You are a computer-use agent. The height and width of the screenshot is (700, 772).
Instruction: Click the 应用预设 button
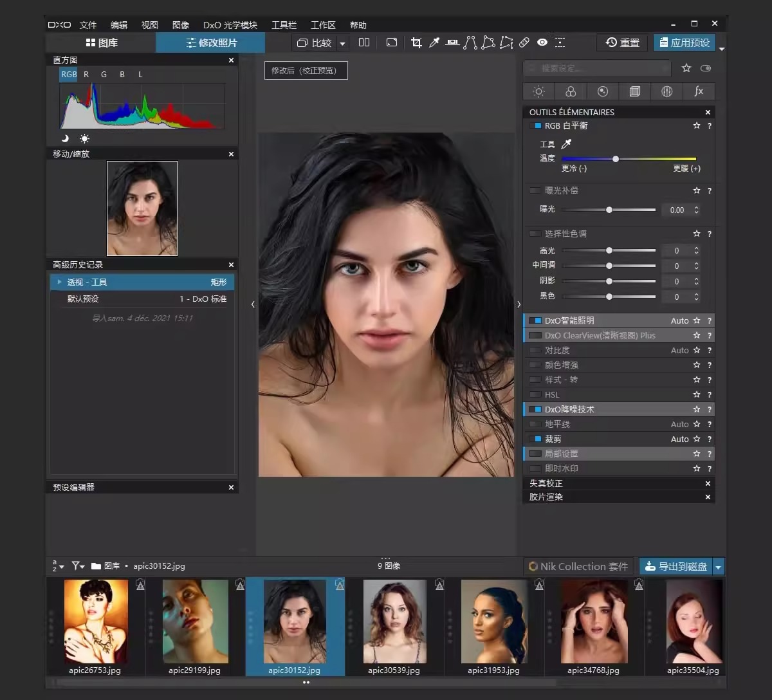[x=684, y=42]
